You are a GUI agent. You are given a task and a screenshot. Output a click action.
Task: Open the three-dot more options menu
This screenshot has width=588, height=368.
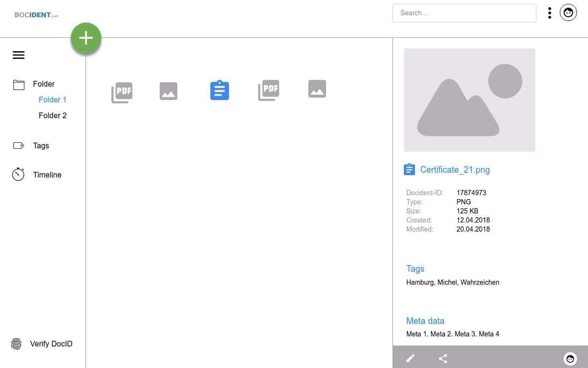550,13
